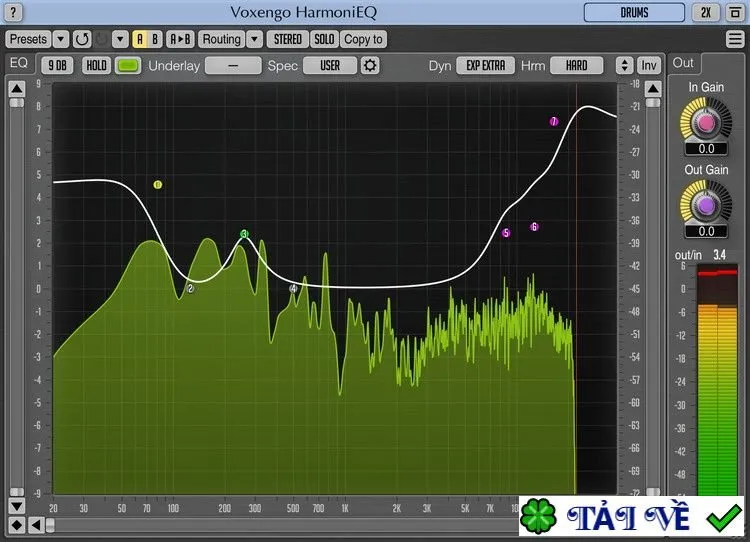Screen dimensions: 750x542
Task: Open the 9 DB range selector
Action: tap(57, 66)
